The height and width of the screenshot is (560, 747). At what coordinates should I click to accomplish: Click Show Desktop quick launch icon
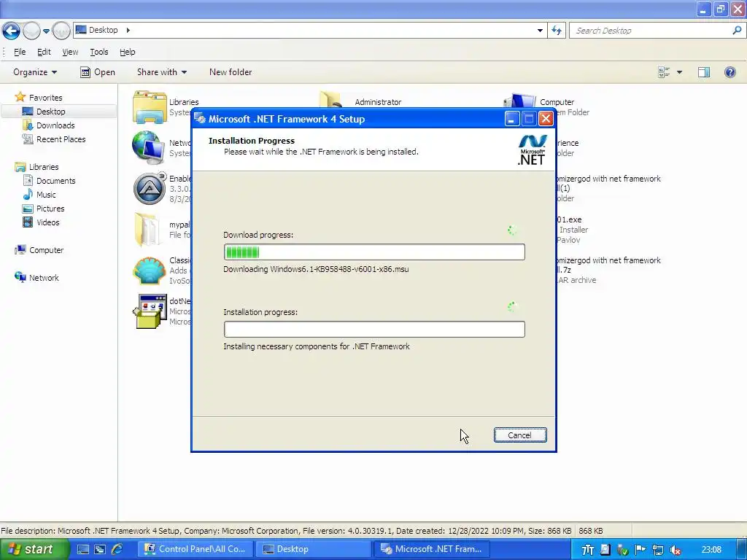pos(83,550)
